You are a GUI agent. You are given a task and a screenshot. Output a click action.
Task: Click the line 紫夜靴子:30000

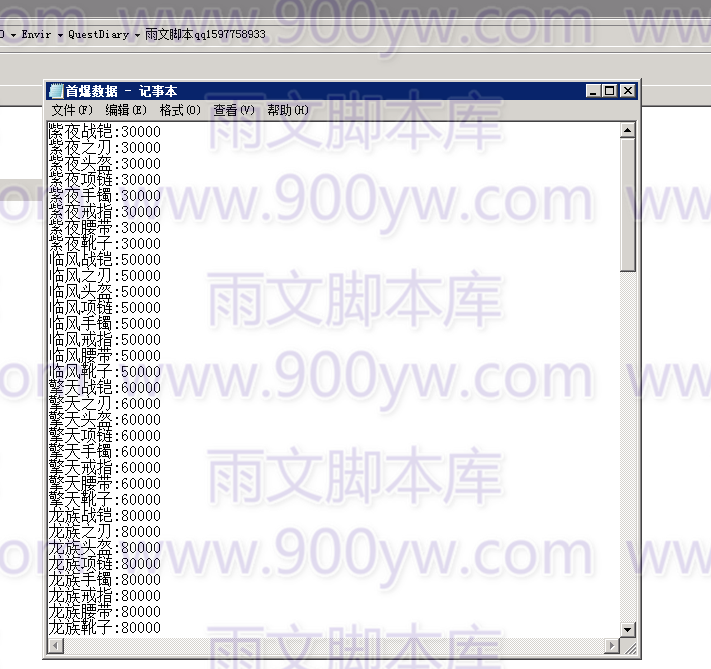coord(105,244)
